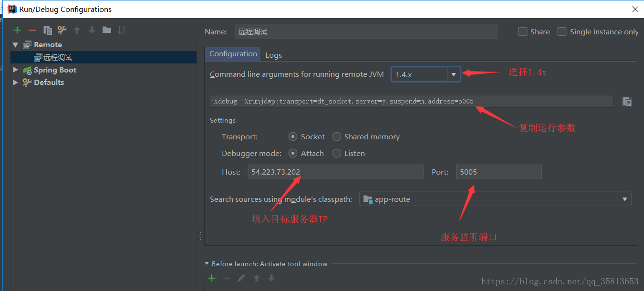The height and width of the screenshot is (291, 644).
Task: Collapse the Before launch section
Action: coord(207,263)
